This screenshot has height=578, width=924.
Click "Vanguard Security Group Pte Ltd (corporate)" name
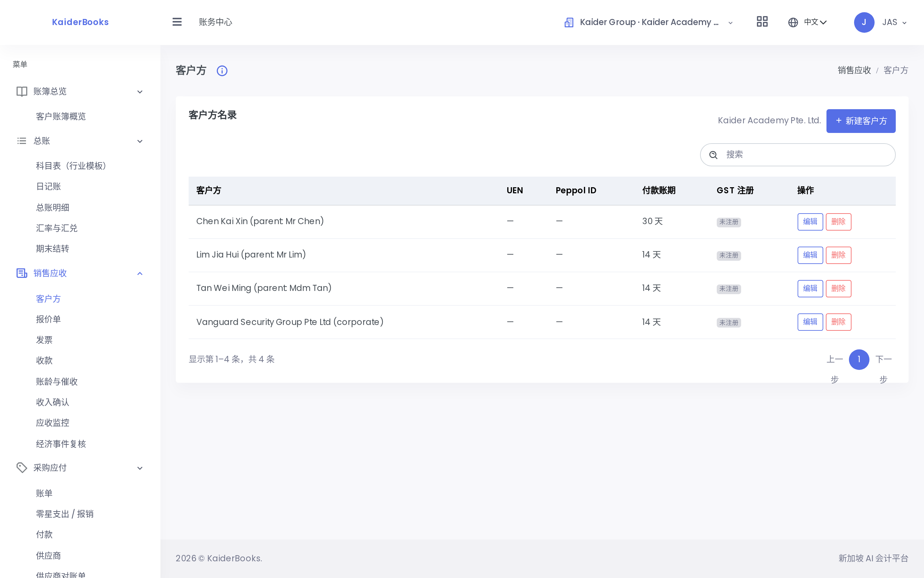(x=290, y=322)
